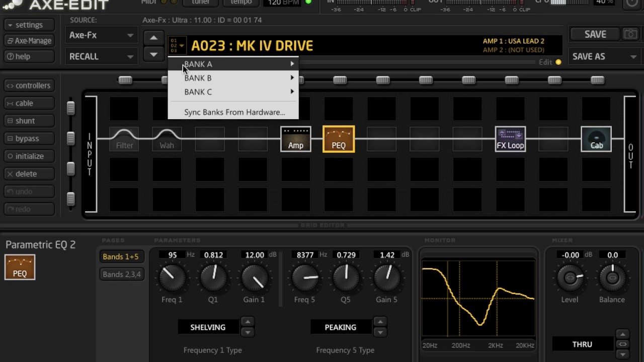This screenshot has width=644, height=362.
Task: Click the Gain 1 knob
Action: tap(255, 278)
